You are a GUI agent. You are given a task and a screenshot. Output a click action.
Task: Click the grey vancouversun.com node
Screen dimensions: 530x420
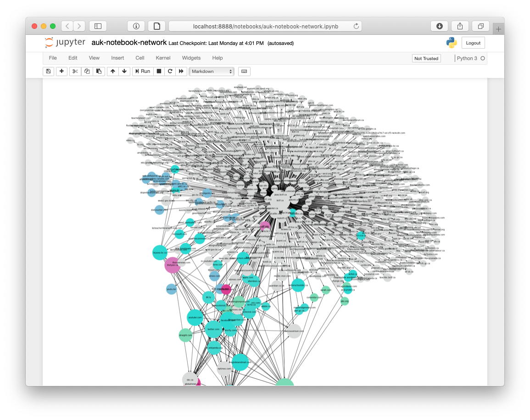pyautogui.click(x=294, y=331)
